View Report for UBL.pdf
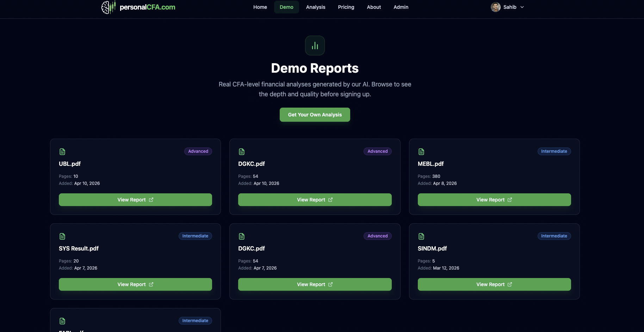This screenshot has height=332, width=644. pos(135,200)
